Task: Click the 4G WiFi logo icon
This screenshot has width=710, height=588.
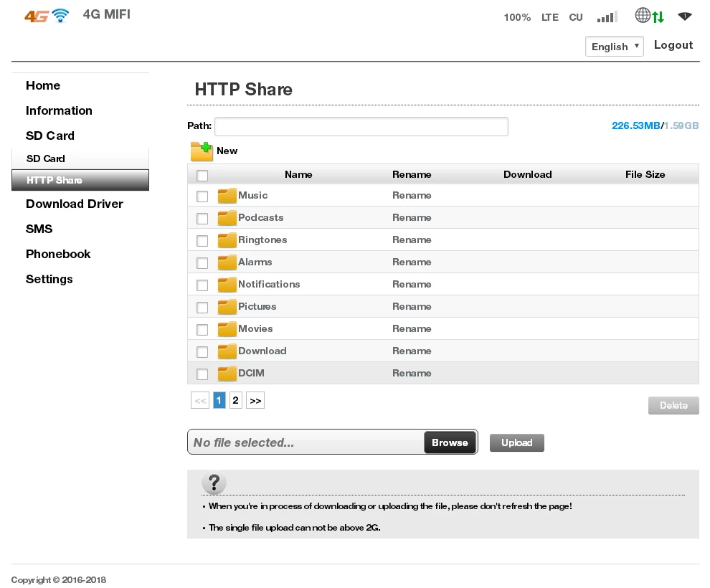Action: point(47,15)
